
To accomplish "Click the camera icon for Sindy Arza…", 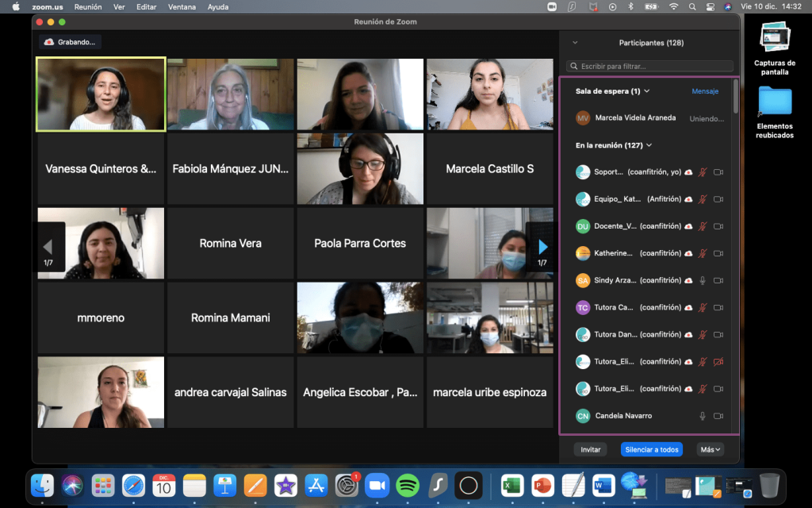I will (718, 280).
